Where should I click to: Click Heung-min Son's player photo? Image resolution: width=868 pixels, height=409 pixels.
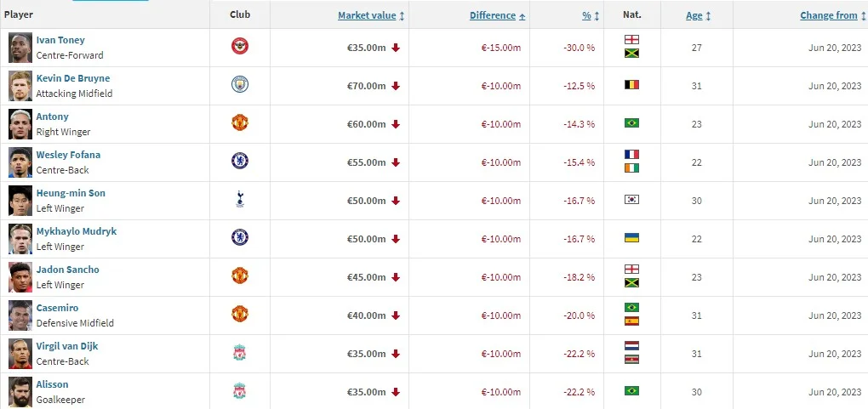tap(20, 200)
